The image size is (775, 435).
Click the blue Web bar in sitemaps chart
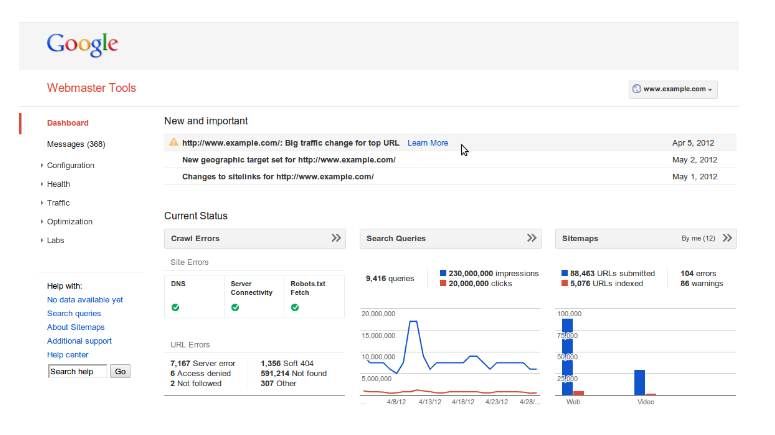(567, 357)
